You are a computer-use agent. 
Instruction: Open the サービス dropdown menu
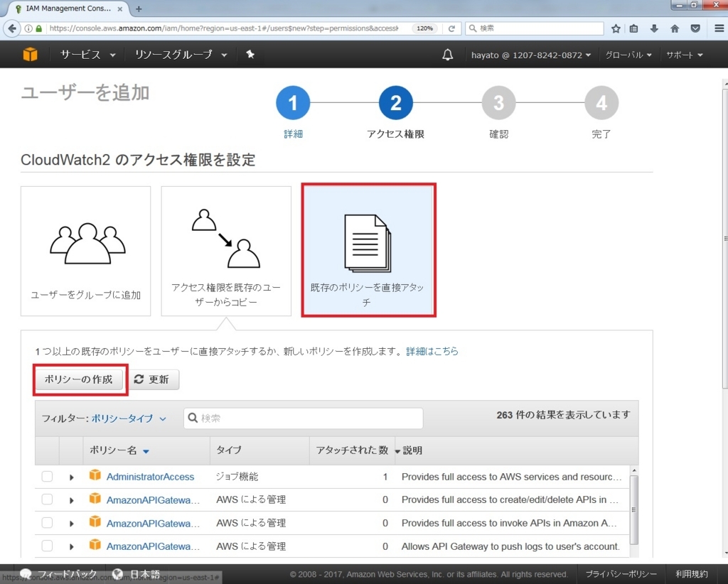click(x=87, y=55)
